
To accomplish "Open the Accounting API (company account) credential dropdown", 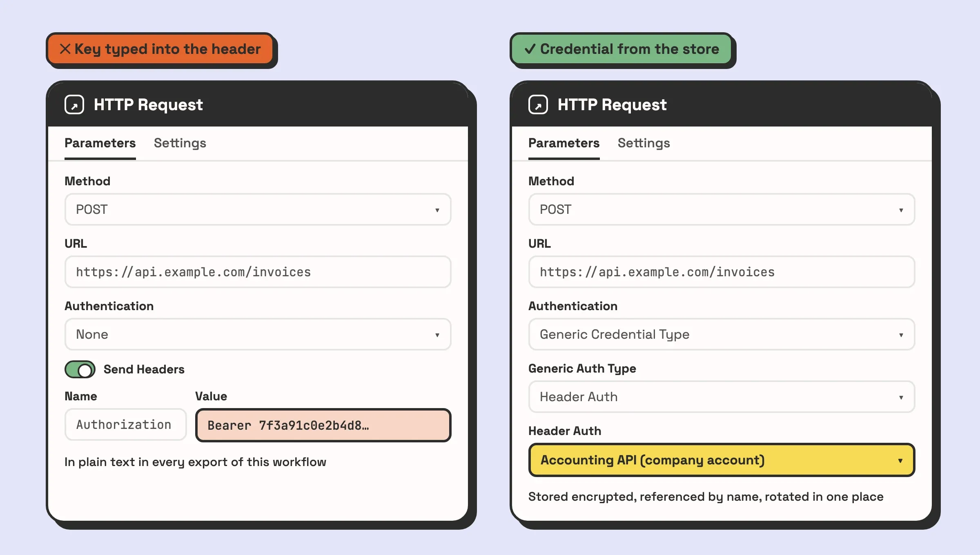I will [722, 460].
